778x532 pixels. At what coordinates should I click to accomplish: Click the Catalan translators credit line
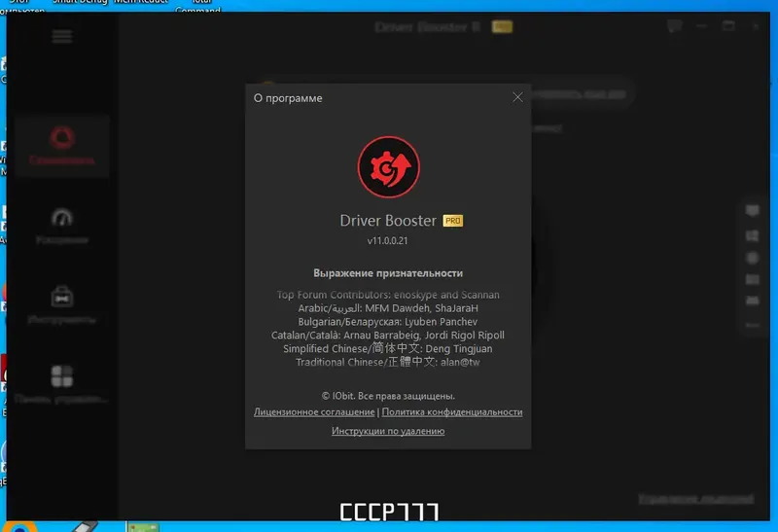[x=388, y=335]
